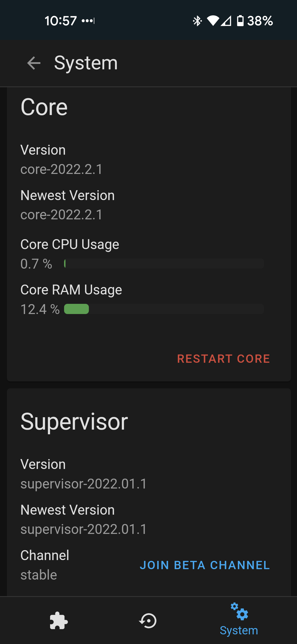297x644 pixels.
Task: Select the history restore icon in bottom navigation
Action: tap(148, 621)
